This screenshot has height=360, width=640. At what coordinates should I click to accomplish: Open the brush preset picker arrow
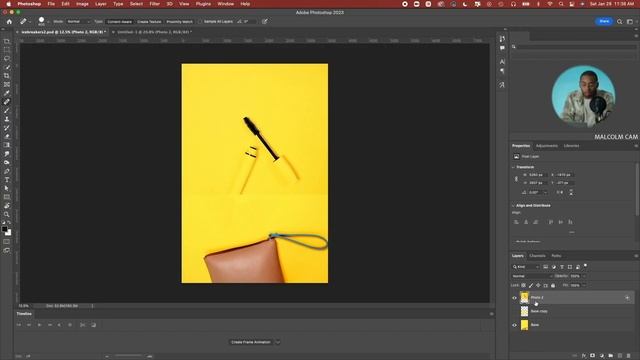click(x=48, y=22)
